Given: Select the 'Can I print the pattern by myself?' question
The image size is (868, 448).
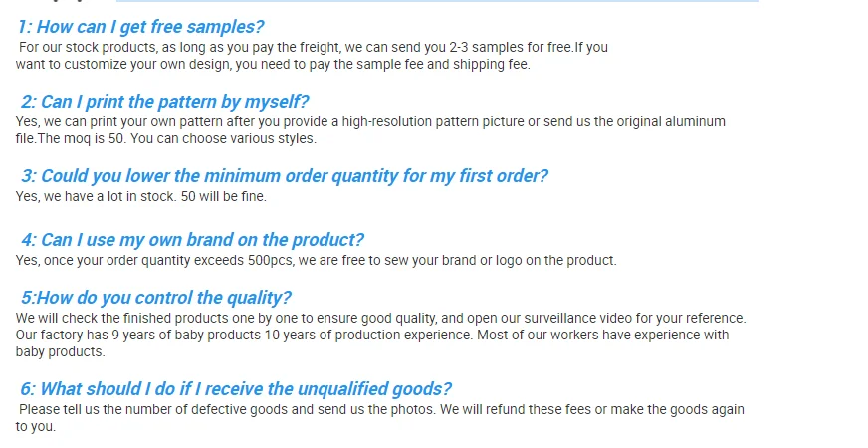Looking at the screenshot, I should [164, 102].
